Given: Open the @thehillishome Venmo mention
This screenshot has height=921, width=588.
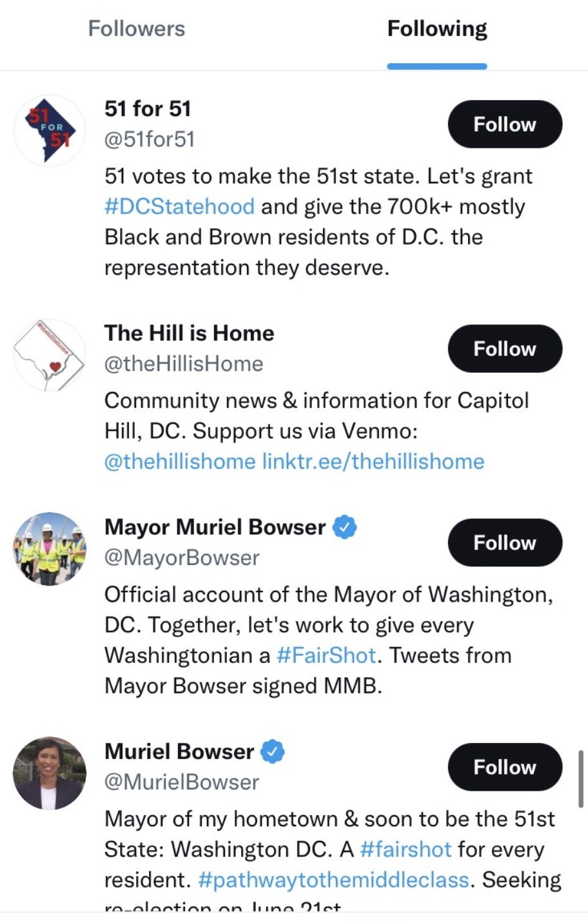Looking at the screenshot, I should coord(180,462).
